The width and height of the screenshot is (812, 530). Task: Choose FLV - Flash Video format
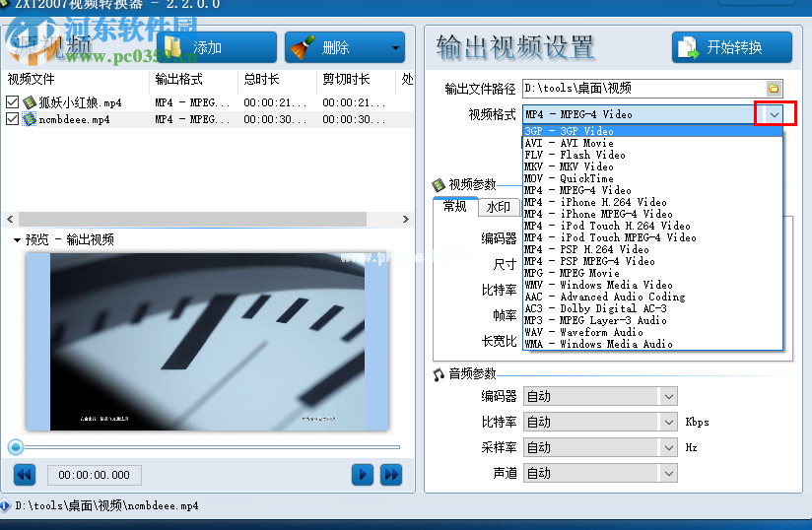point(652,155)
